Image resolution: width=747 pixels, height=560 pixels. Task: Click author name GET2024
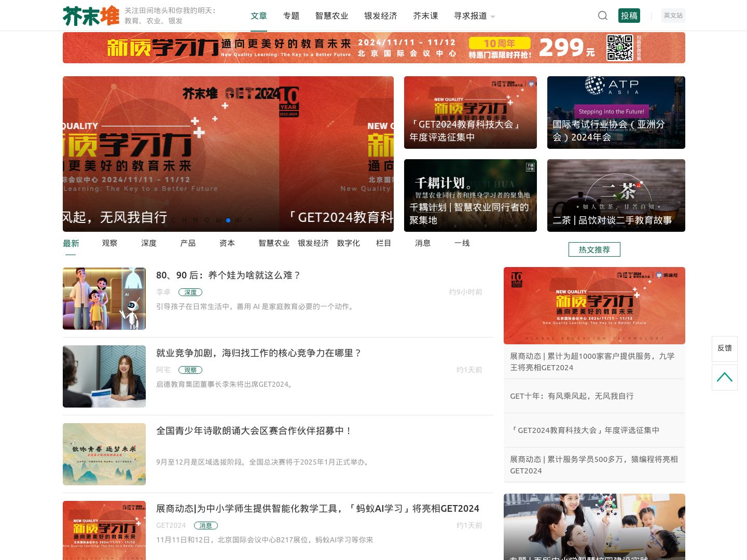(171, 526)
